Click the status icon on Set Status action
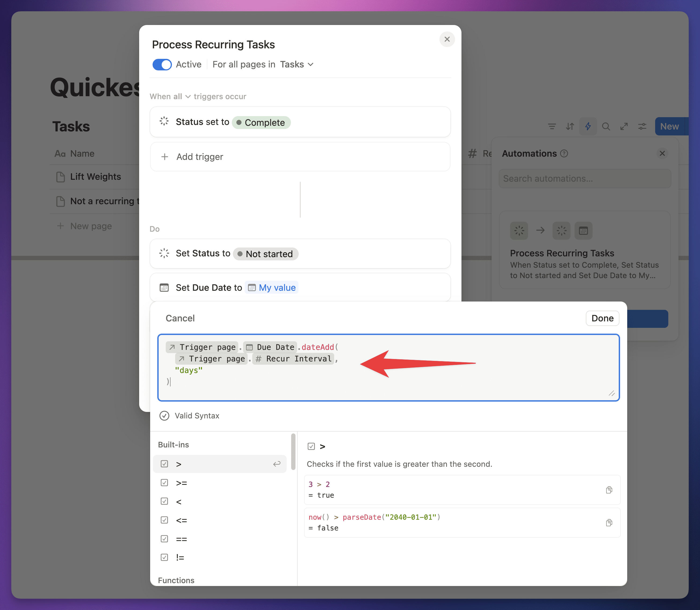The image size is (700, 610). click(164, 253)
